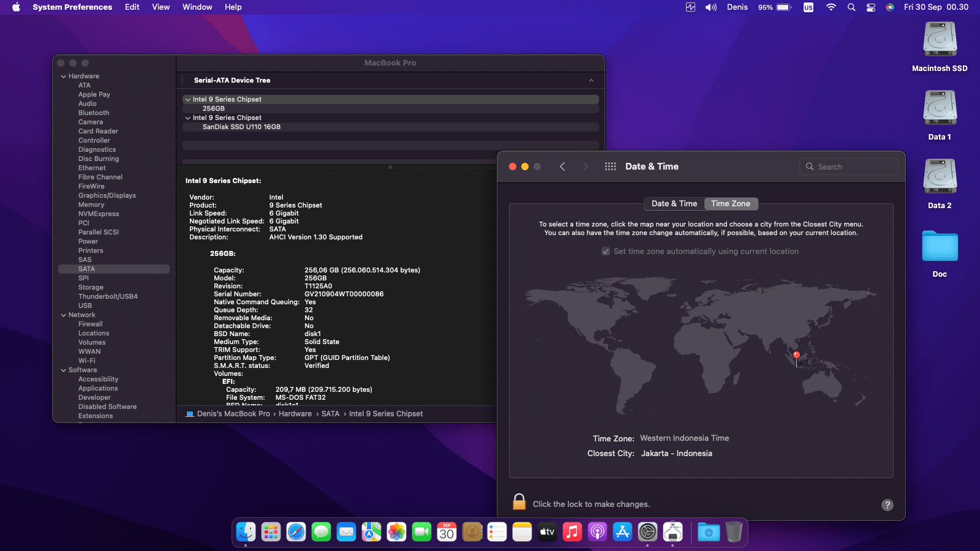Open Contacts from the dock
The width and height of the screenshot is (980, 551).
tap(472, 531)
